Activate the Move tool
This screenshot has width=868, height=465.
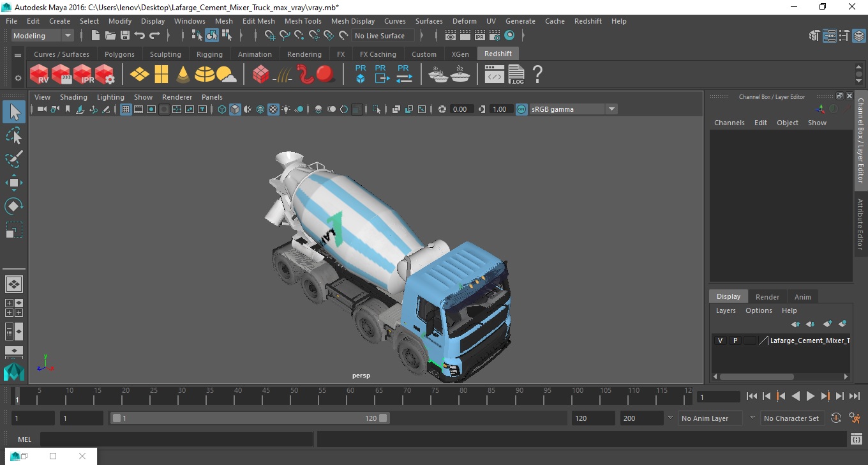pyautogui.click(x=14, y=183)
